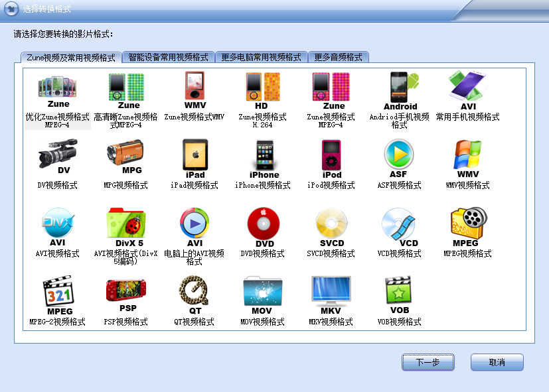The width and height of the screenshot is (549, 392).
Task: Click the SVCD视频格式 label text
Action: point(331,253)
